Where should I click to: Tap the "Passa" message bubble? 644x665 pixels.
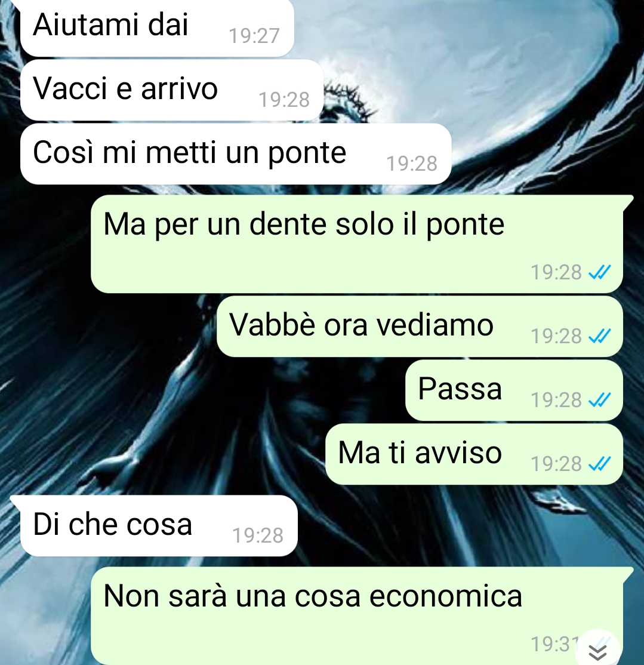point(514,390)
